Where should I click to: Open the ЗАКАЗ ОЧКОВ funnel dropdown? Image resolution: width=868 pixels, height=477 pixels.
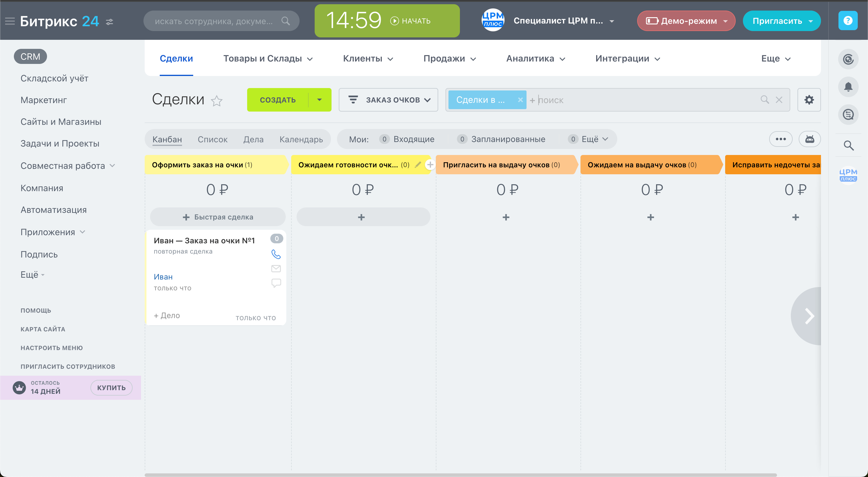pos(388,100)
